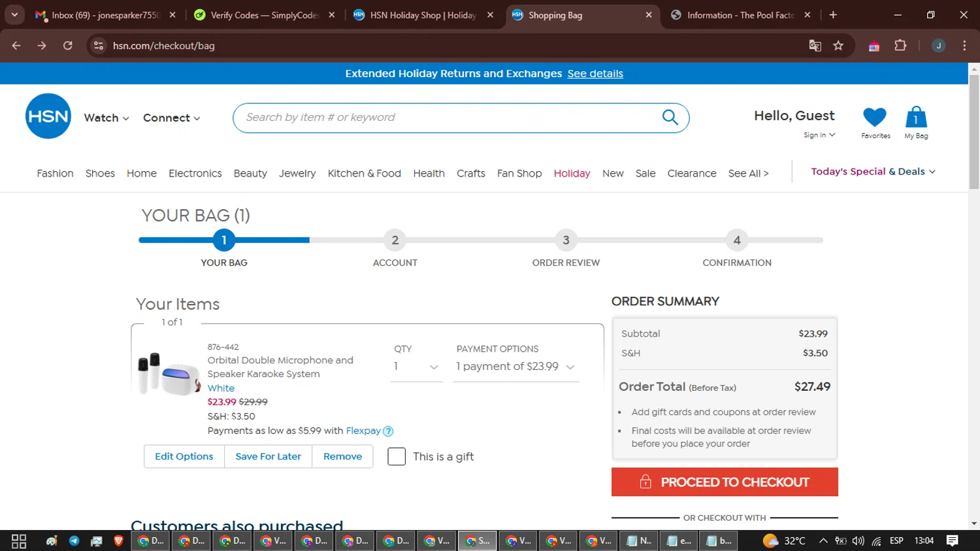
Task: Open Sale category
Action: pos(645,173)
